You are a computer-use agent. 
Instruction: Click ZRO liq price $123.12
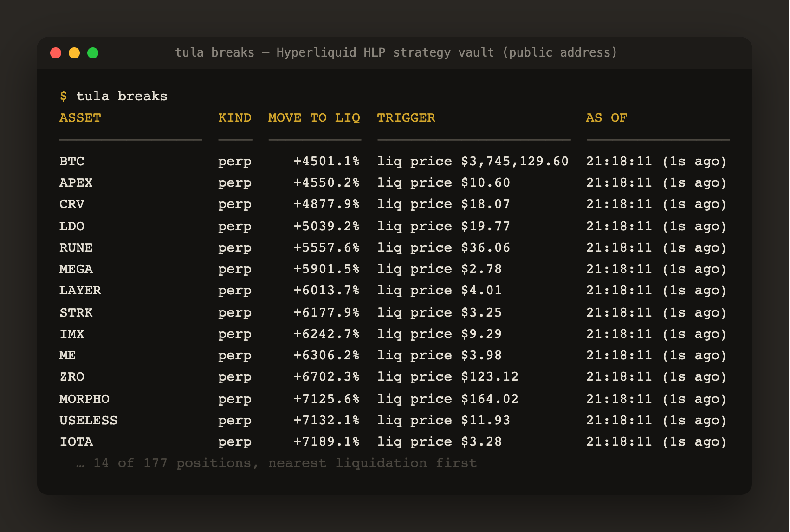448,377
